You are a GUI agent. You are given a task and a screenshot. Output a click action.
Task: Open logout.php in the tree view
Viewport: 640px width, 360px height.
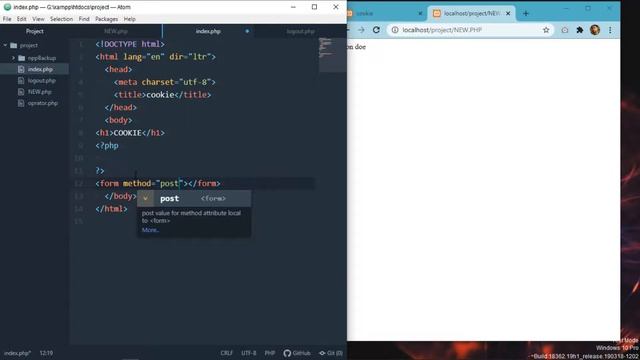[x=42, y=81]
